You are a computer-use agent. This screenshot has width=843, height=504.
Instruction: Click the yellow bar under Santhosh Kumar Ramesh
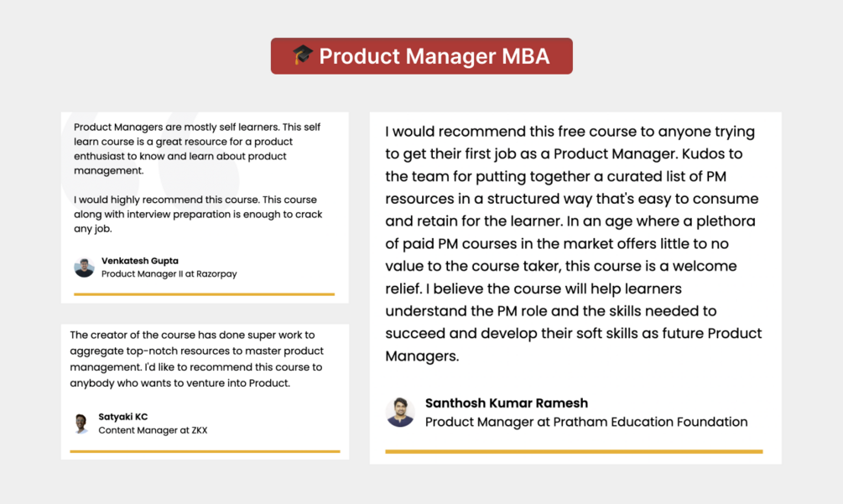coord(574,451)
